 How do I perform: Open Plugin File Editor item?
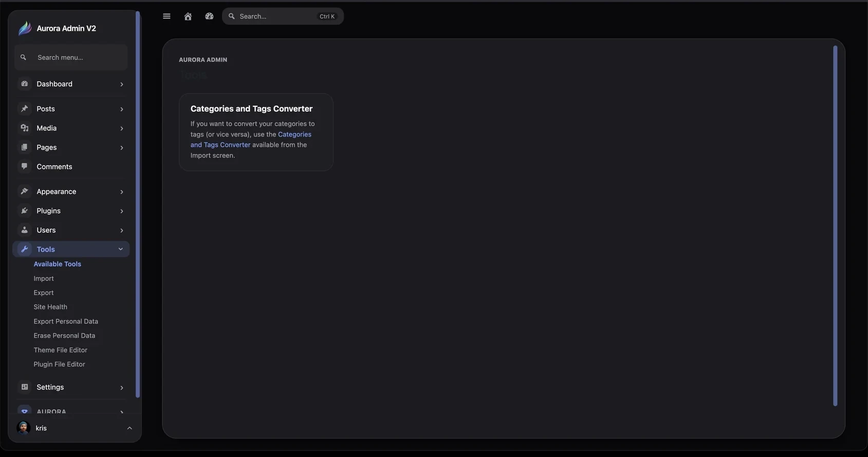60,365
